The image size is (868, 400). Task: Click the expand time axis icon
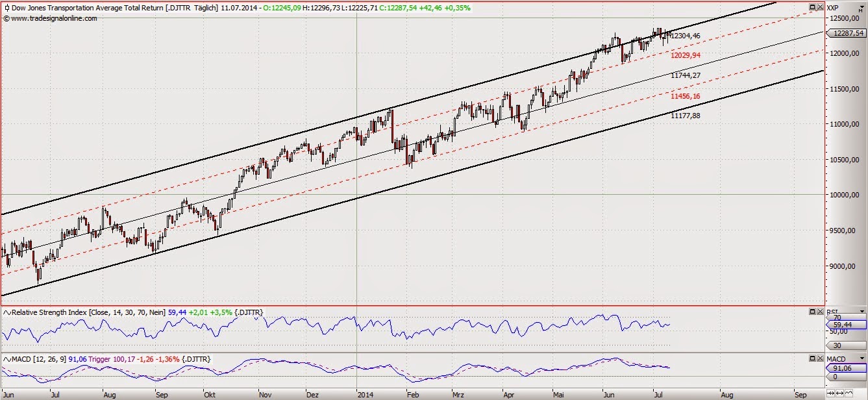(x=839, y=394)
